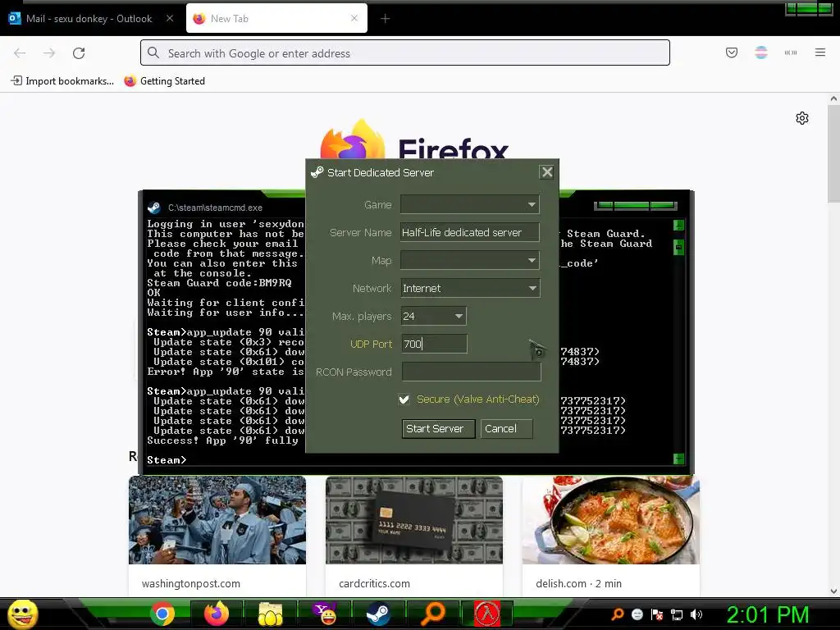Open the Network dropdown showing Internet
The image size is (840, 630).
click(470, 288)
